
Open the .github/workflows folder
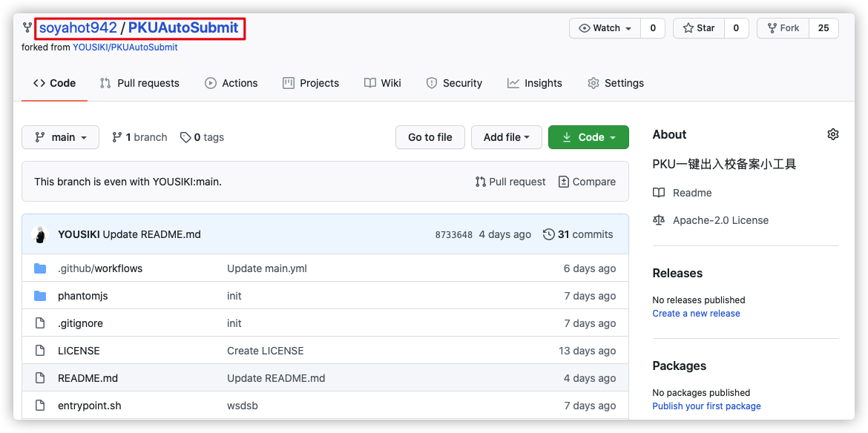pos(100,268)
